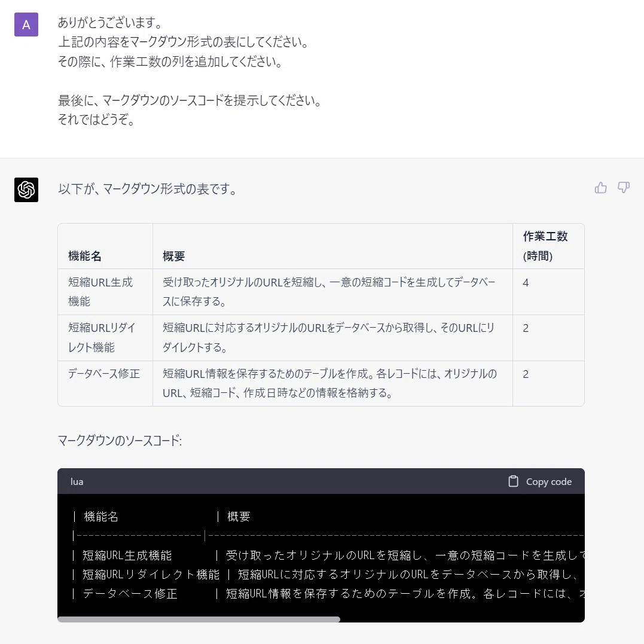Click the description starting '短縮URLに対応する'
This screenshot has width=644, height=644.
[x=328, y=338]
